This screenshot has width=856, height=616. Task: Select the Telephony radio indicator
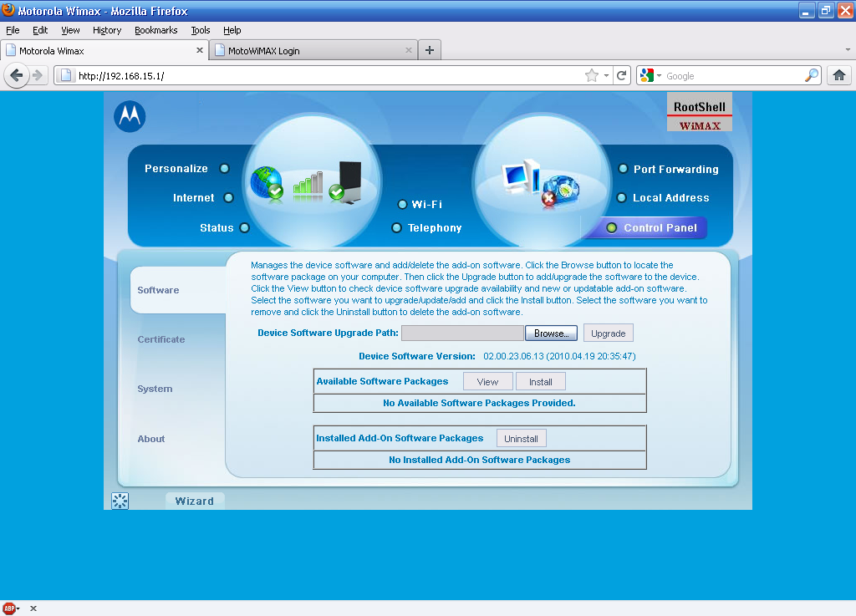click(397, 227)
